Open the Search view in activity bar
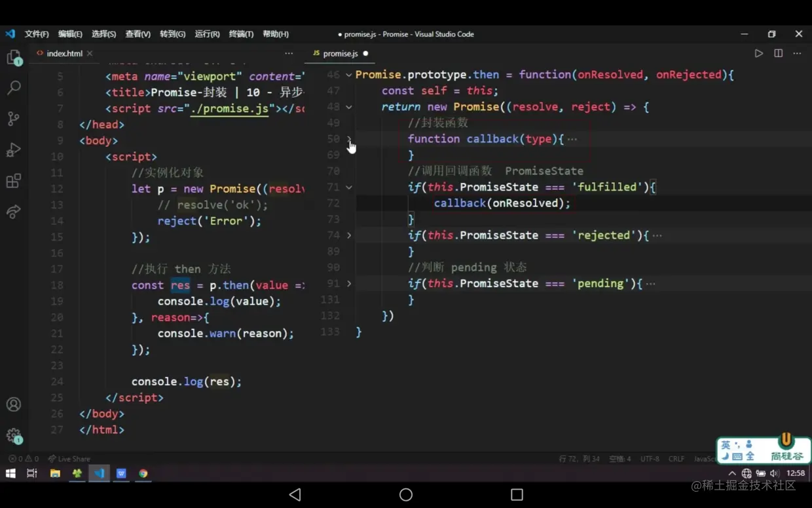Viewport: 812px width, 508px height. (x=14, y=87)
